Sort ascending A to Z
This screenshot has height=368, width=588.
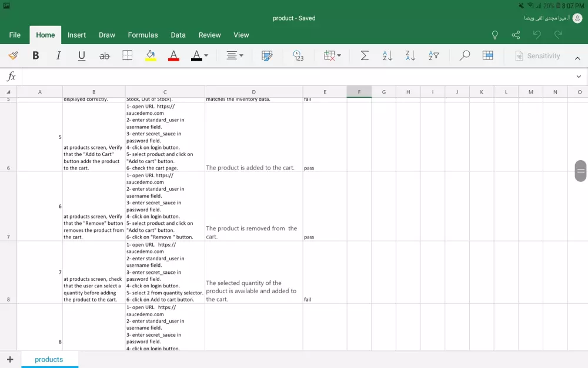point(387,56)
